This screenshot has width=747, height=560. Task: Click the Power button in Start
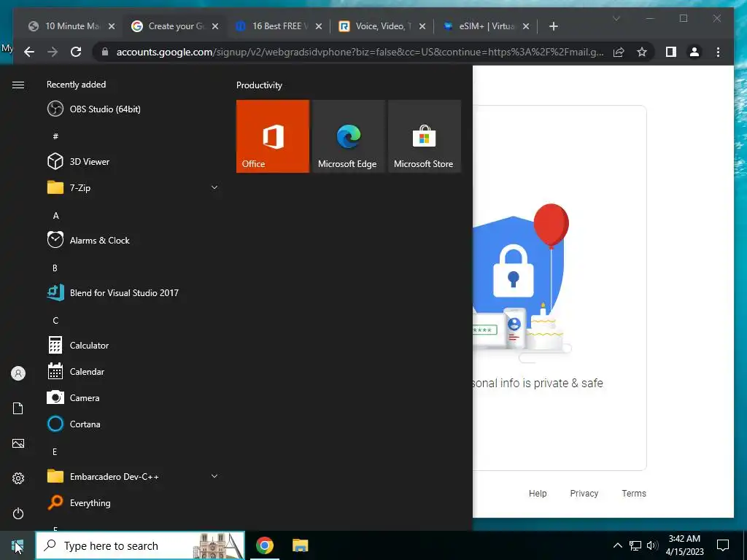(x=18, y=513)
